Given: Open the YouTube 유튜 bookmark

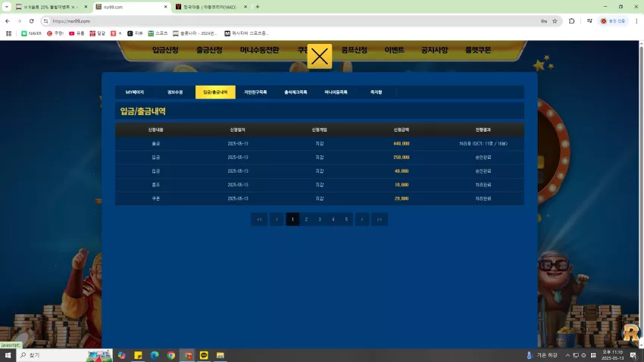Looking at the screenshot, I should point(77,33).
